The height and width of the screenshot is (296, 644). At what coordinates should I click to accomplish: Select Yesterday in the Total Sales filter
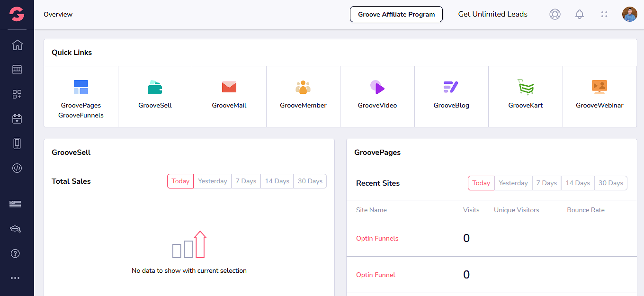click(x=213, y=181)
